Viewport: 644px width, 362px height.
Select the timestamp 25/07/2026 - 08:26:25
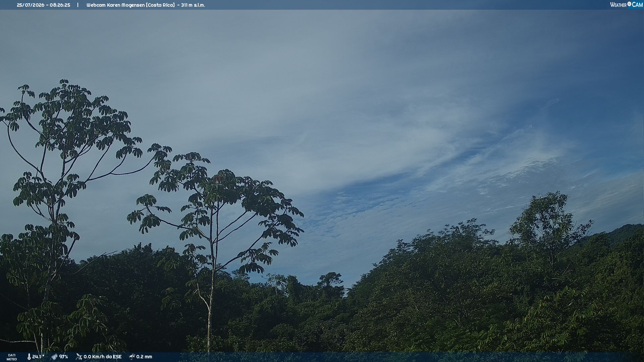click(x=44, y=5)
